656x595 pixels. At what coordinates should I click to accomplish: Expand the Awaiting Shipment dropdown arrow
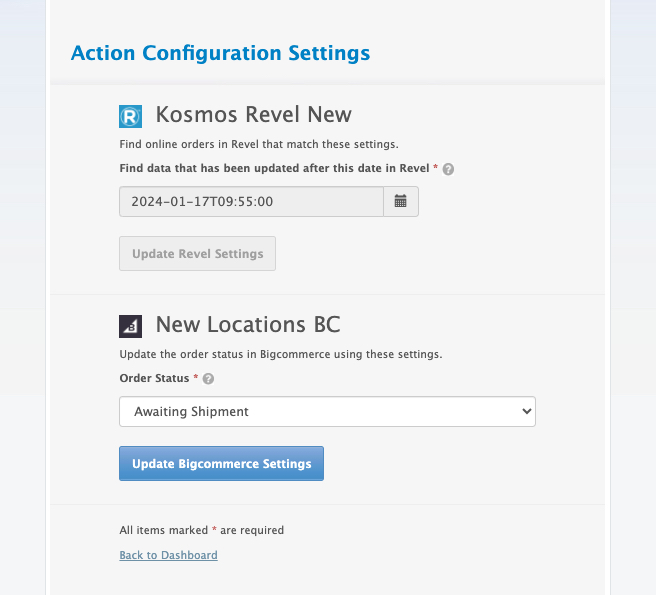click(527, 411)
